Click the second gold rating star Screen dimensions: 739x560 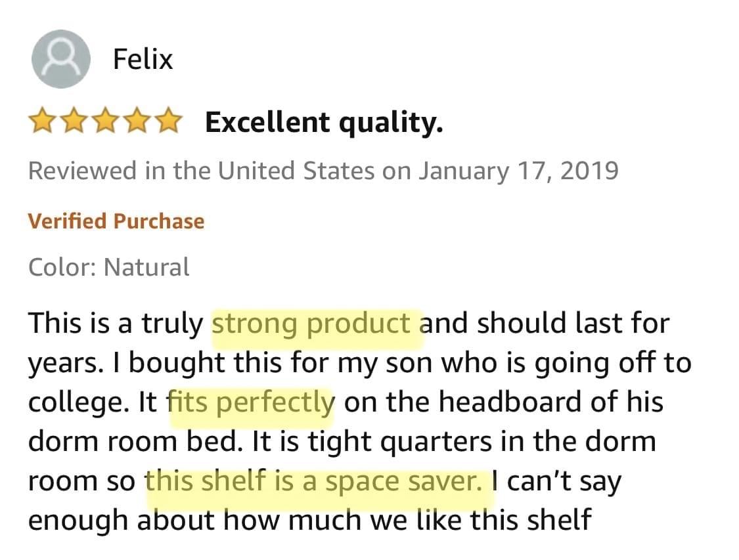coord(72,121)
